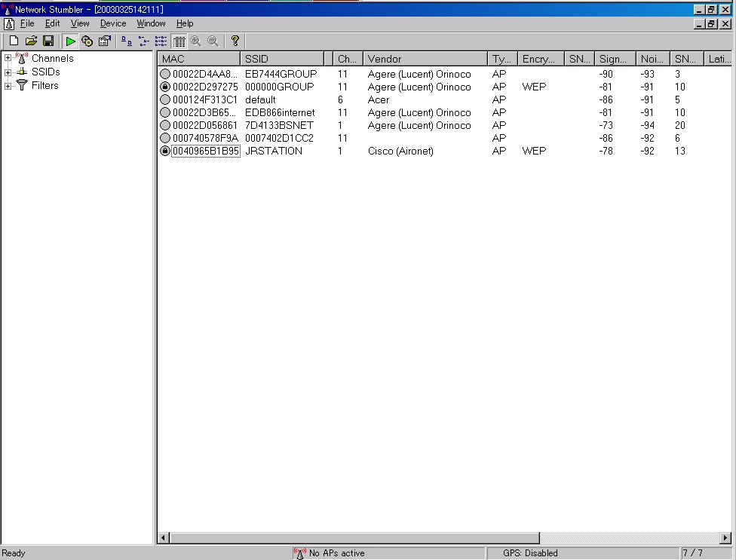Screen dimensions: 736x560
Task: Click the Cisco (Aironet) vendor cell
Action: [400, 151]
